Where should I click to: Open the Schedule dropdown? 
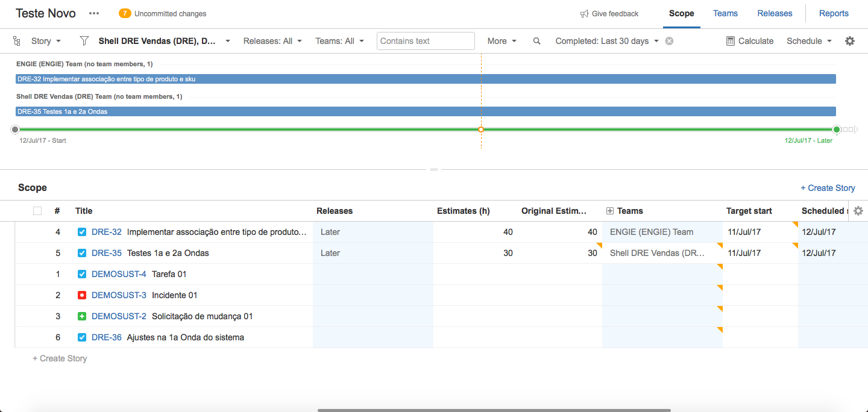[809, 41]
